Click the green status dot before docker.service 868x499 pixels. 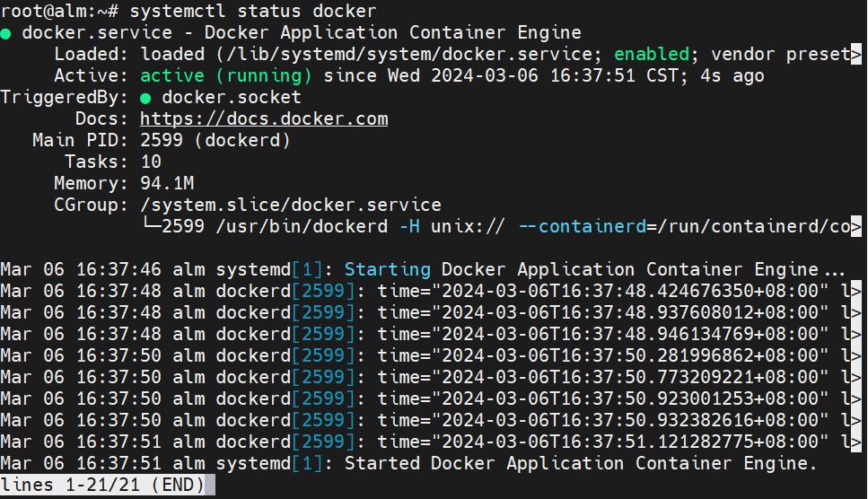click(5, 34)
